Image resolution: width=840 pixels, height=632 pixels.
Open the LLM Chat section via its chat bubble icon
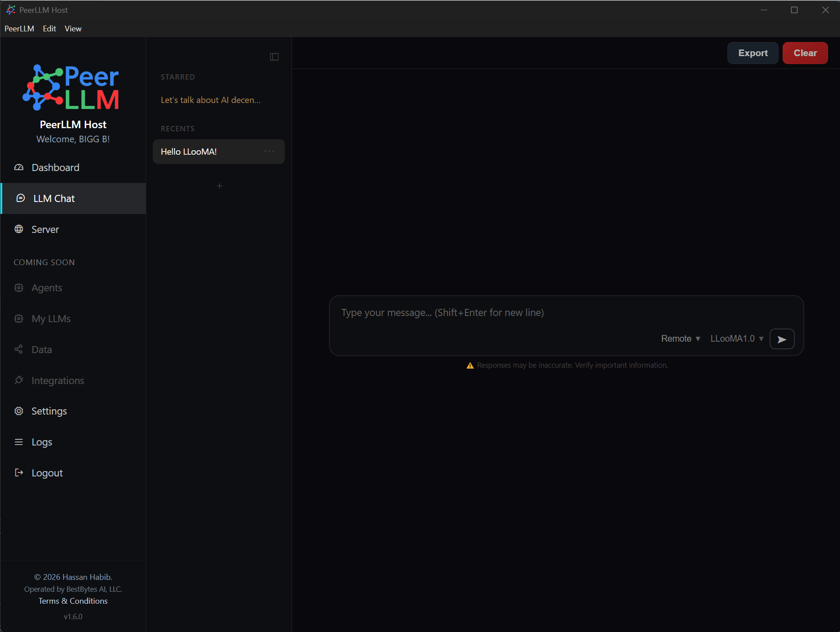(x=20, y=198)
